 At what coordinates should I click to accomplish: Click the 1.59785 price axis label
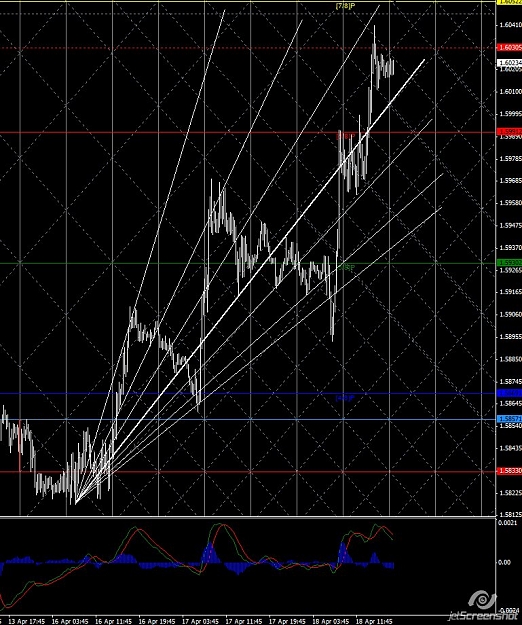510,159
